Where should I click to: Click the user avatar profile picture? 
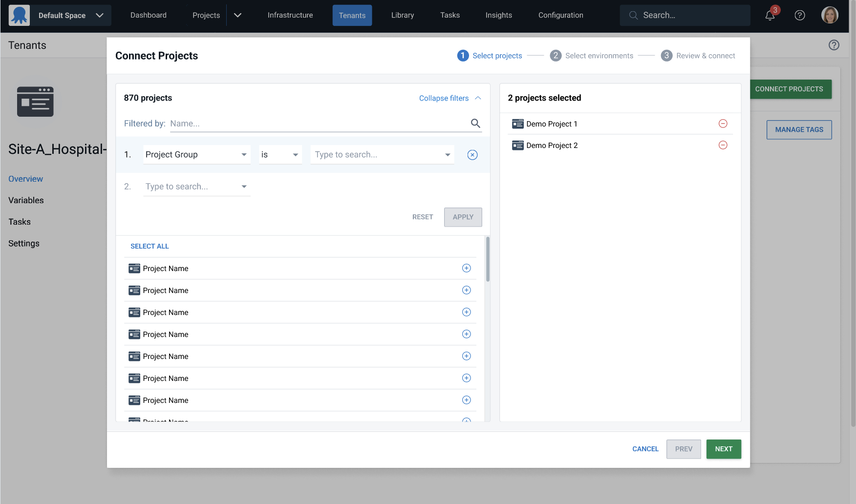[830, 15]
